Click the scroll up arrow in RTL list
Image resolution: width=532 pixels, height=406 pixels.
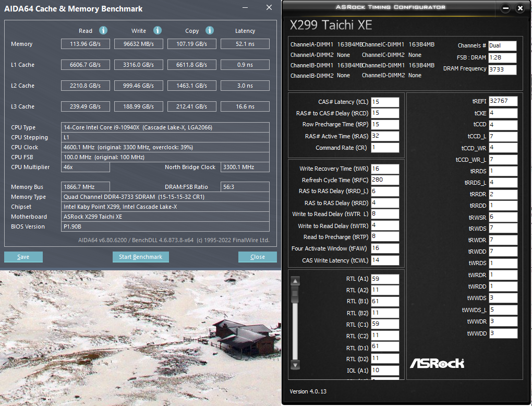pyautogui.click(x=295, y=281)
